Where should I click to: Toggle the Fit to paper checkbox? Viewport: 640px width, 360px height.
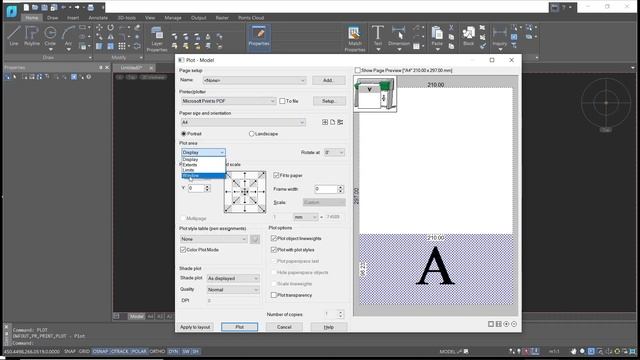(276, 175)
